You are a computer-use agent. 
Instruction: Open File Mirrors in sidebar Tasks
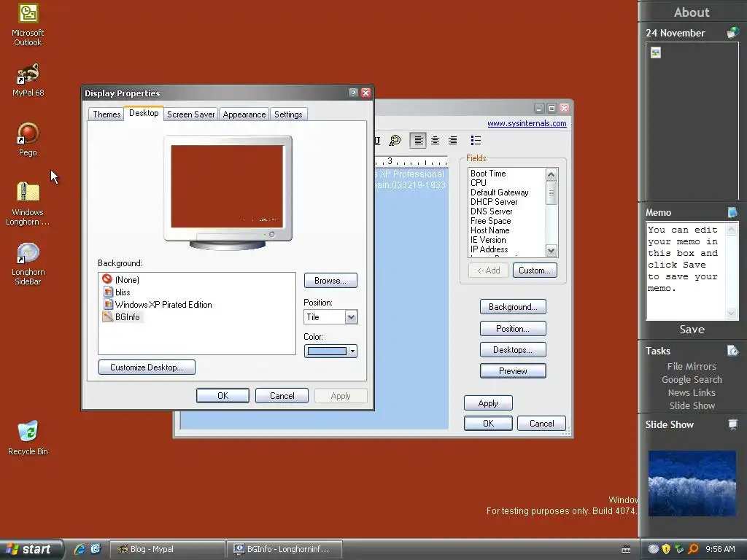692,367
